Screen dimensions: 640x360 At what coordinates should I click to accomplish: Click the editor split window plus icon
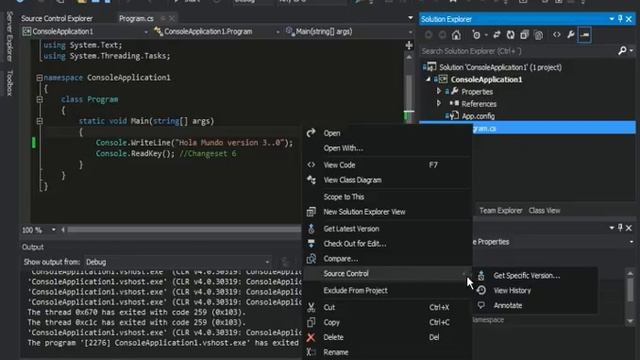[409, 45]
